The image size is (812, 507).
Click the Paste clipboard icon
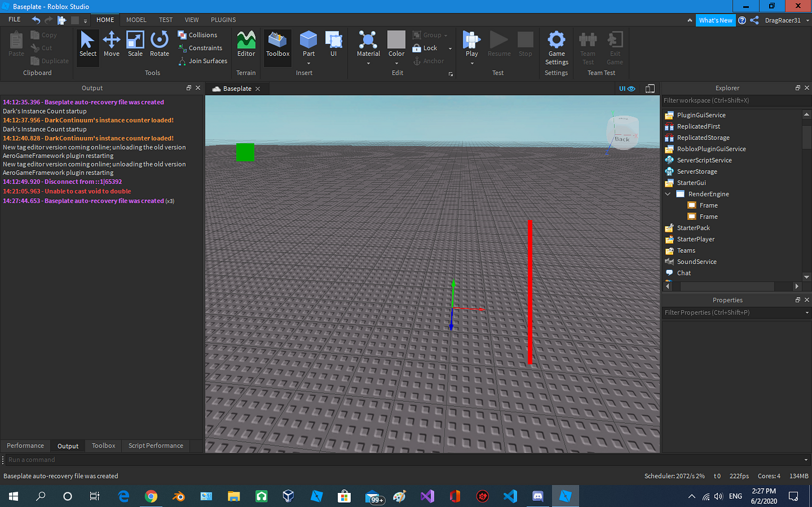[x=16, y=45]
